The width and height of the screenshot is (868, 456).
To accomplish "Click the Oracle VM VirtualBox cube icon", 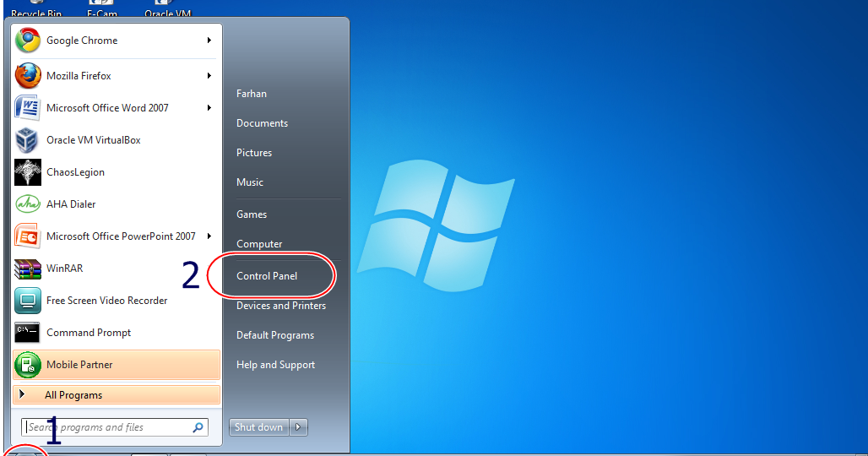I will point(27,140).
